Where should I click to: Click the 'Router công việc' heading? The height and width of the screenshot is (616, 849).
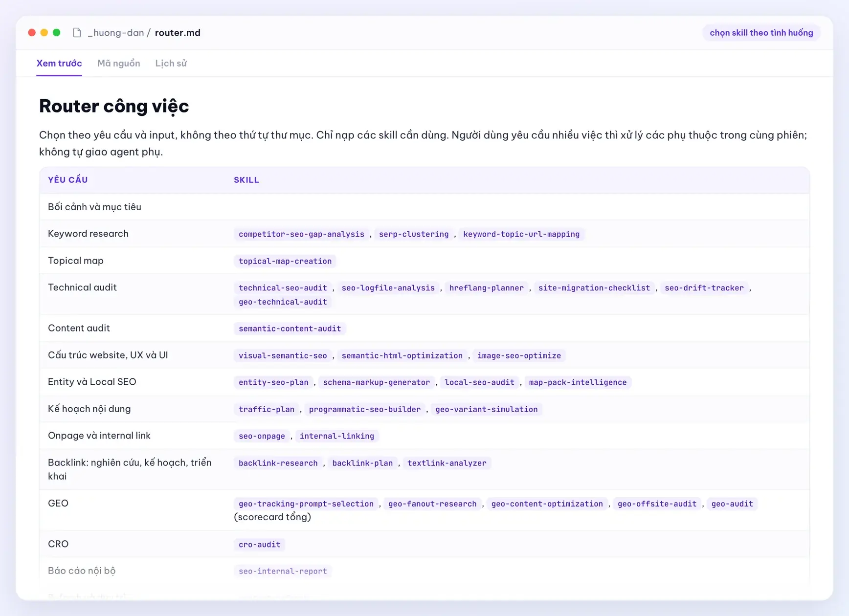[x=114, y=106]
